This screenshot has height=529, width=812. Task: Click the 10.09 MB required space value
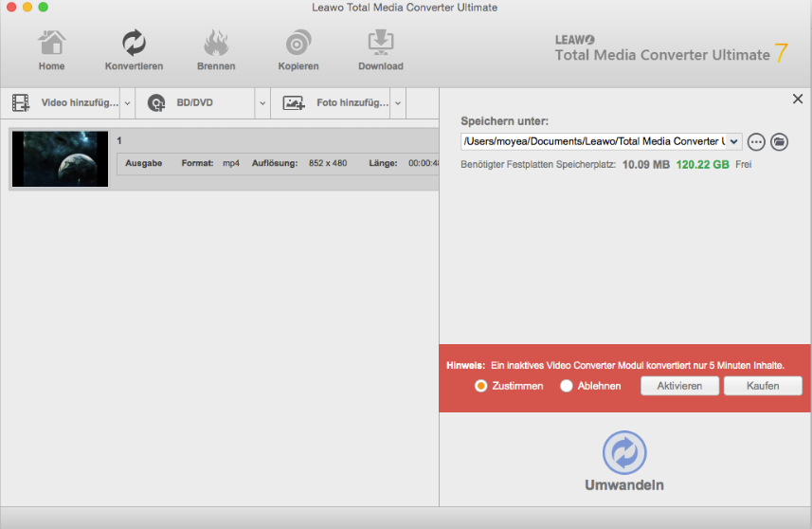pos(646,165)
